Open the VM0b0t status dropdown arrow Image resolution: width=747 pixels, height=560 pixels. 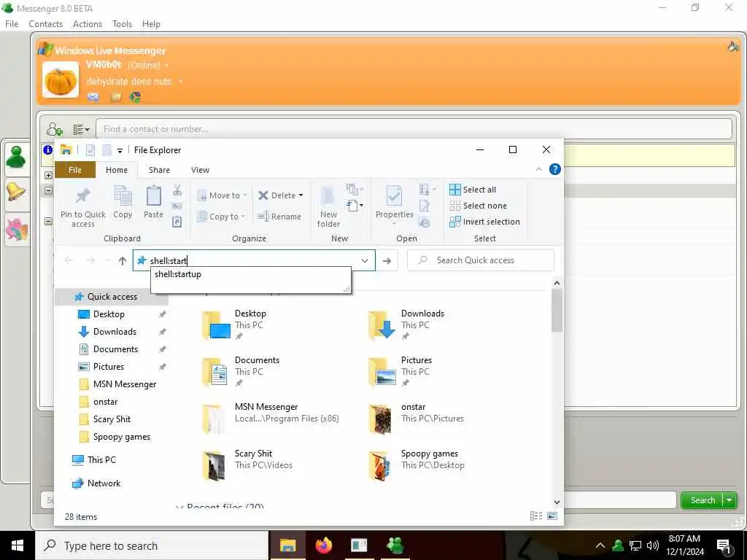coord(167,65)
